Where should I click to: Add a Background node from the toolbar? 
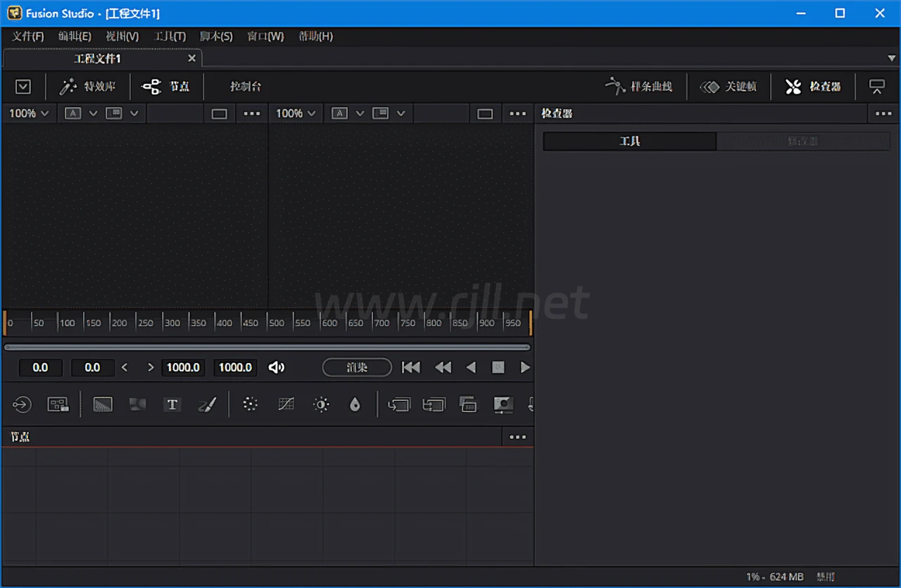tap(103, 404)
